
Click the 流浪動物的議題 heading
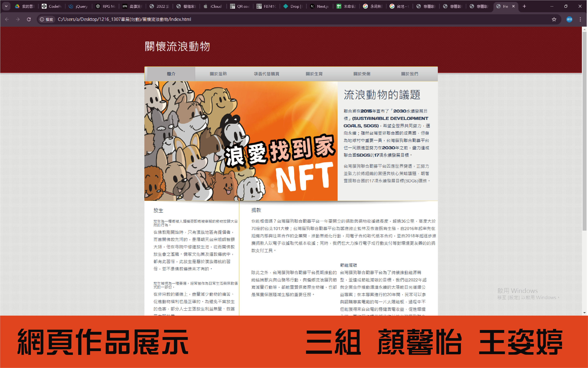point(382,95)
